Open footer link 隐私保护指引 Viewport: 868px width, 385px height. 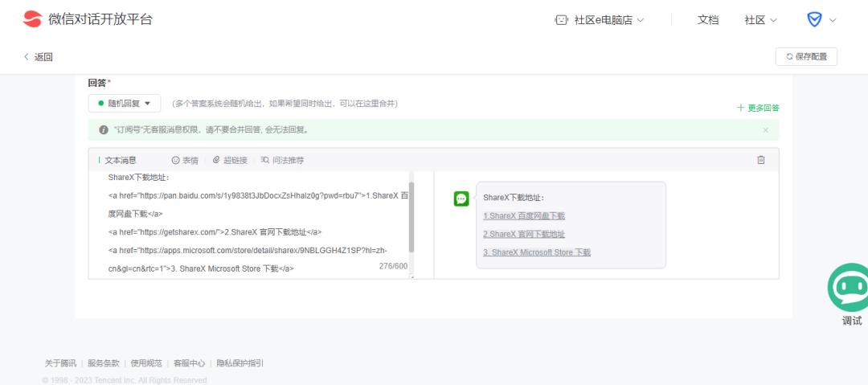pos(240,363)
